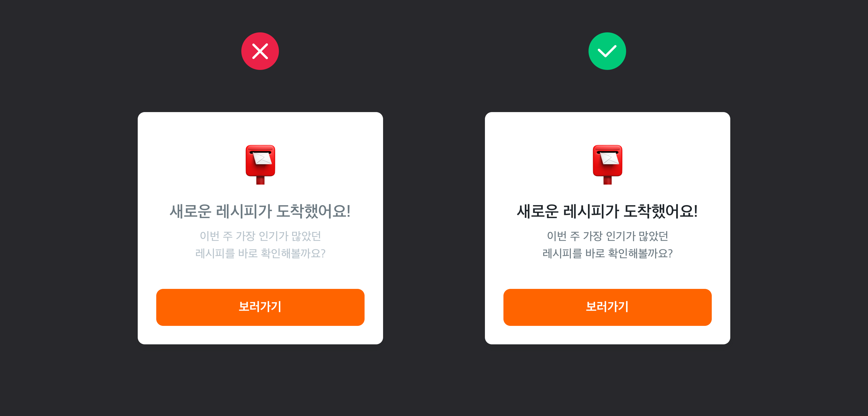This screenshot has height=416, width=868.
Task: Click faded 이번 주 가장 인기가 많았던 text, left card
Action: coord(260,236)
